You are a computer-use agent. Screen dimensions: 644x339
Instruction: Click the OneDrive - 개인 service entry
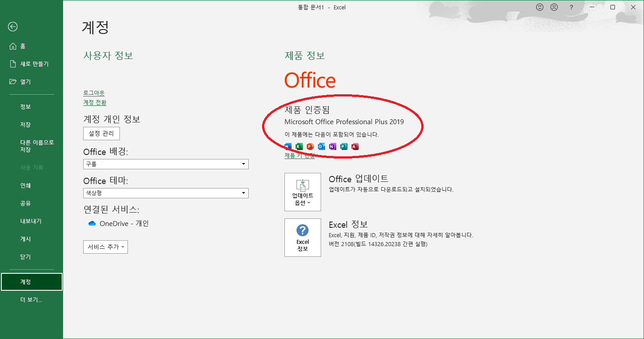point(119,223)
